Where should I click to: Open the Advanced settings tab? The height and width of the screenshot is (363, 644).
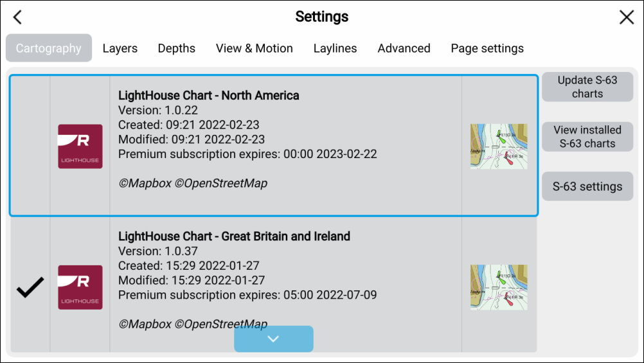(404, 48)
